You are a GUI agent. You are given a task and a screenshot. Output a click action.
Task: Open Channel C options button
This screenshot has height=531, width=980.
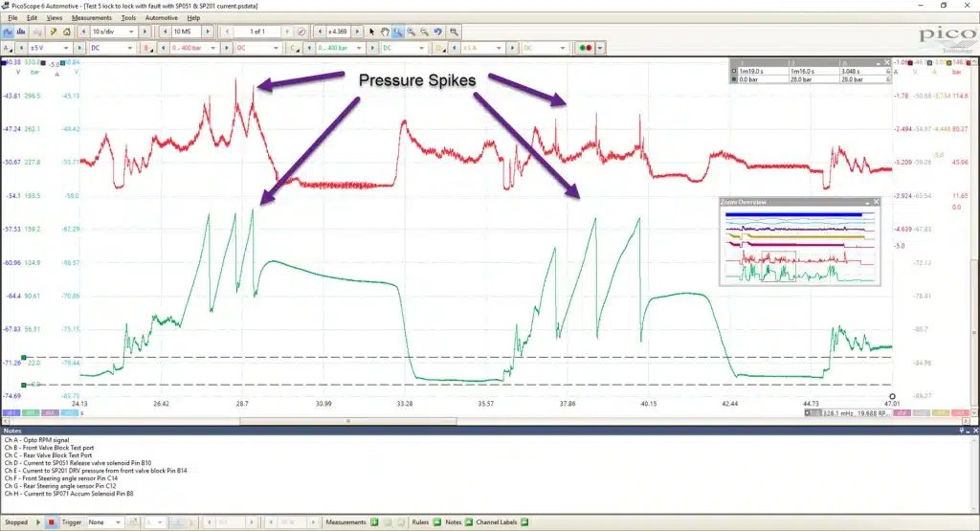point(294,48)
